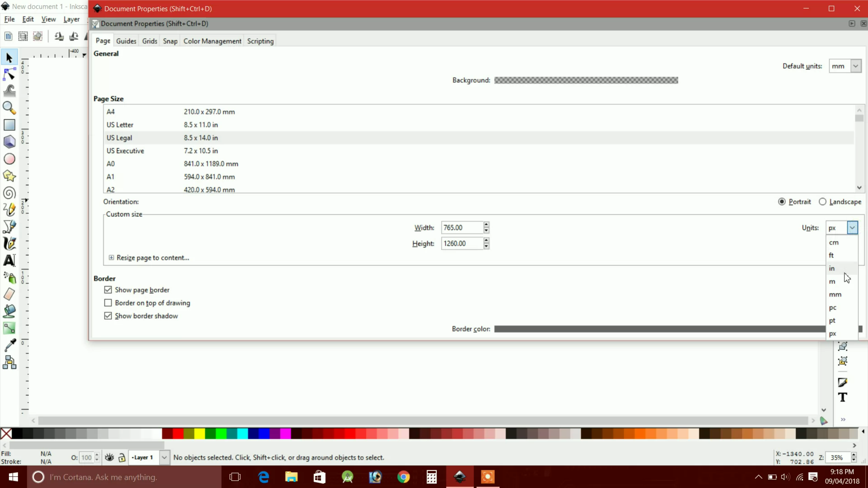This screenshot has width=868, height=488.
Task: Choose 'mm' from units dropdown list
Action: (835, 294)
